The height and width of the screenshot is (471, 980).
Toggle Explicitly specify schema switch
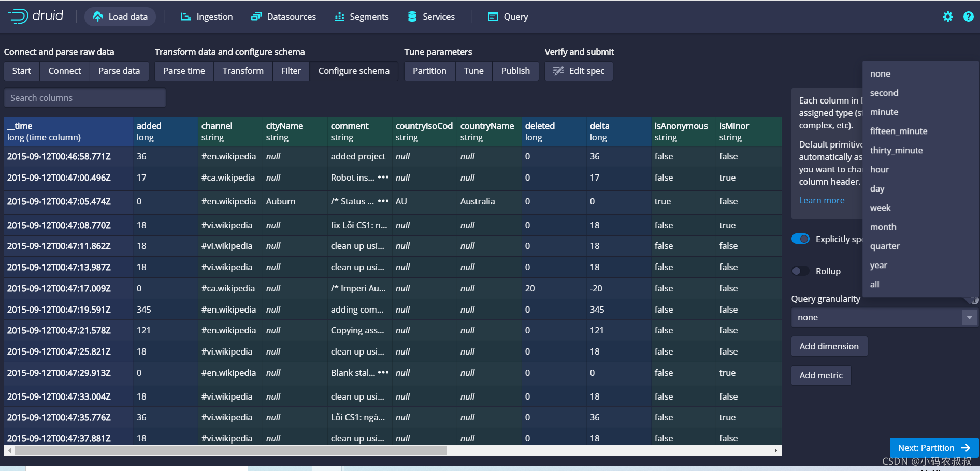coord(800,239)
